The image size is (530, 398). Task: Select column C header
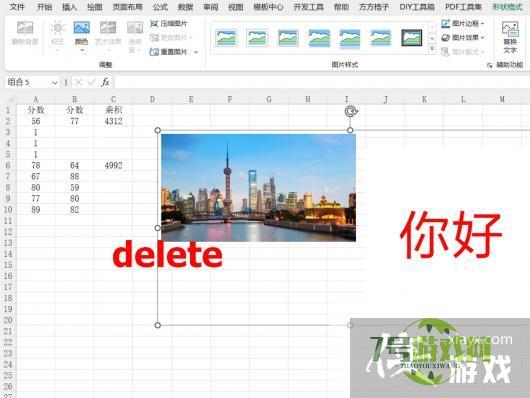113,99
